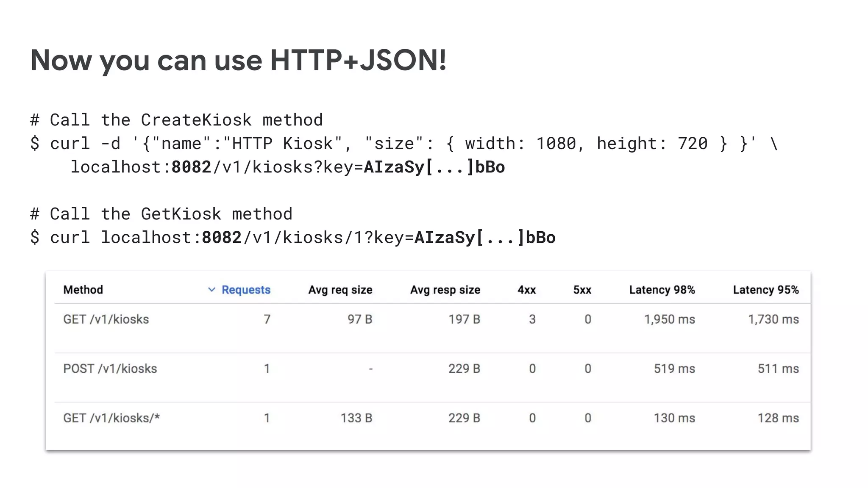Image resolution: width=868 pixels, height=488 pixels.
Task: Click the 1,730 ms latency value
Action: pyautogui.click(x=773, y=319)
